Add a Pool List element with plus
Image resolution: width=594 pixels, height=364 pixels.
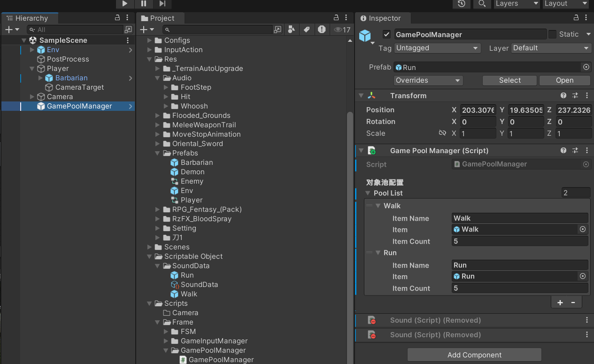point(560,302)
